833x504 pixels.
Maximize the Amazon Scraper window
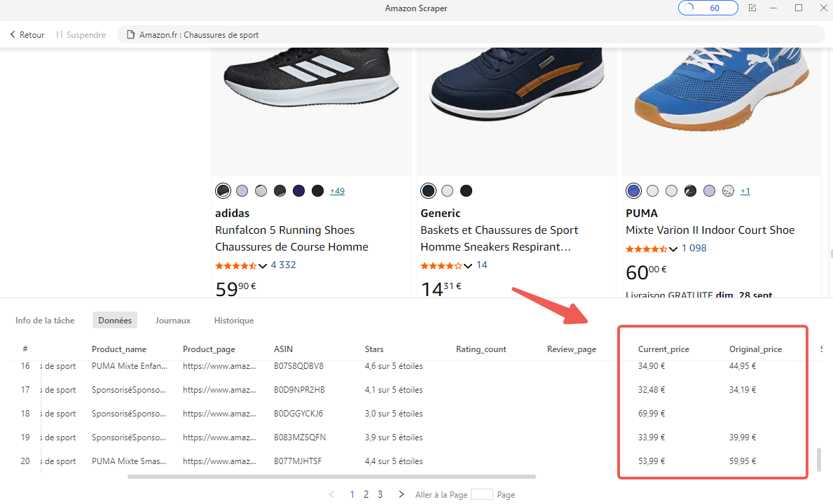[799, 8]
